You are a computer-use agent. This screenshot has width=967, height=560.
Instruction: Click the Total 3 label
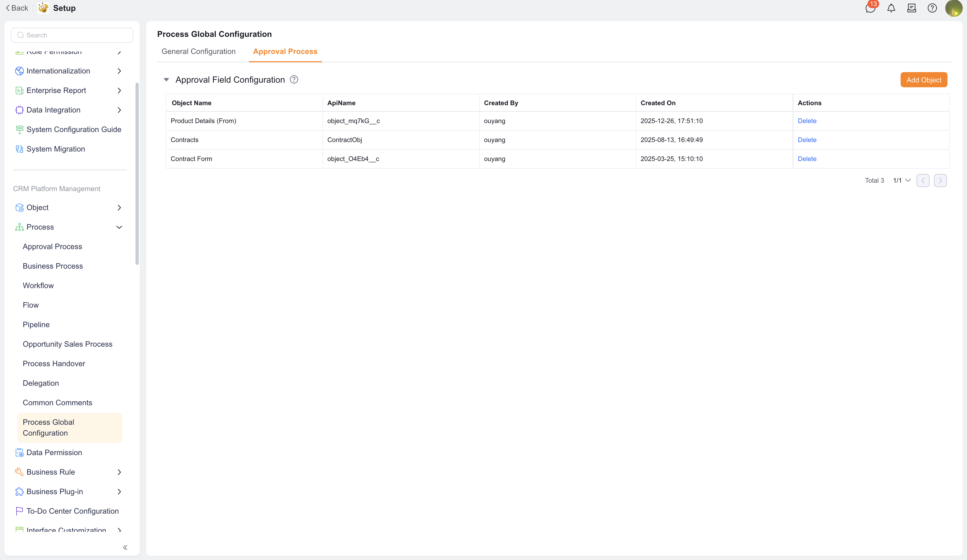tap(874, 181)
